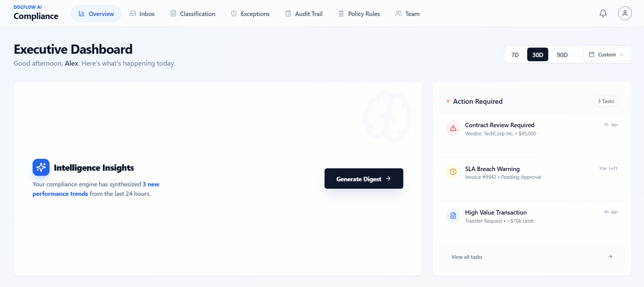Switch to the Inbox tab

[x=142, y=14]
